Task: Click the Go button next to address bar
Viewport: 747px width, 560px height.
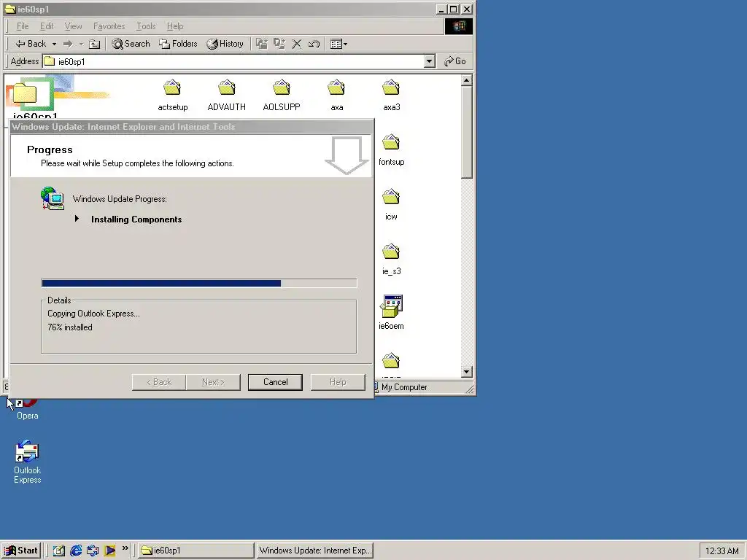Action: pyautogui.click(x=455, y=61)
